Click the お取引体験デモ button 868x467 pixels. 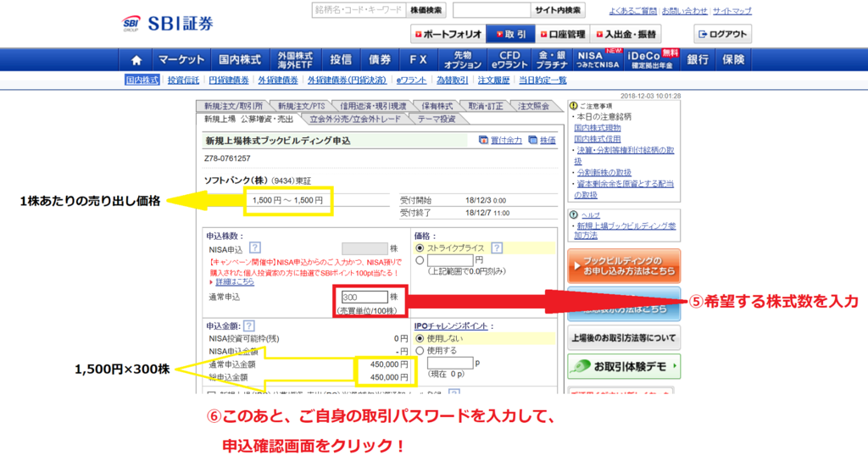click(624, 366)
